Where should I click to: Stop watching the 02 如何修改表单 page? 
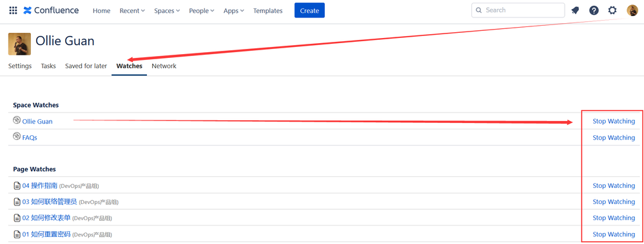[614, 218]
